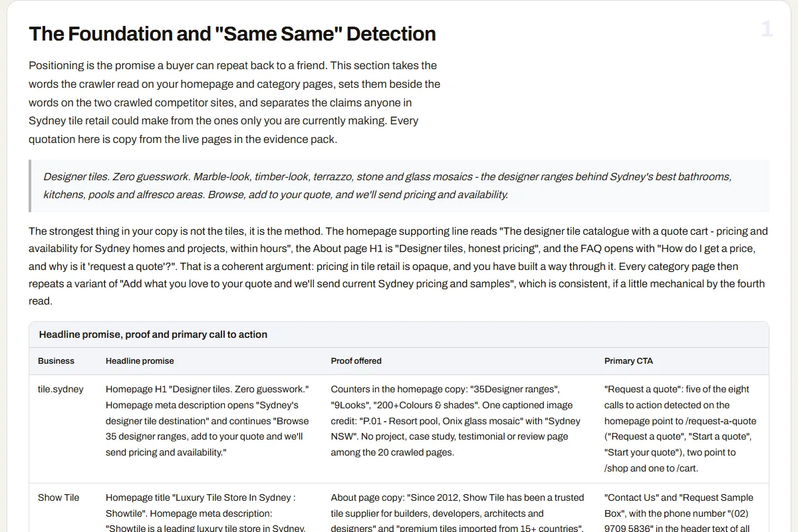Click the grey vertical bar beside the blockquote

[30, 186]
